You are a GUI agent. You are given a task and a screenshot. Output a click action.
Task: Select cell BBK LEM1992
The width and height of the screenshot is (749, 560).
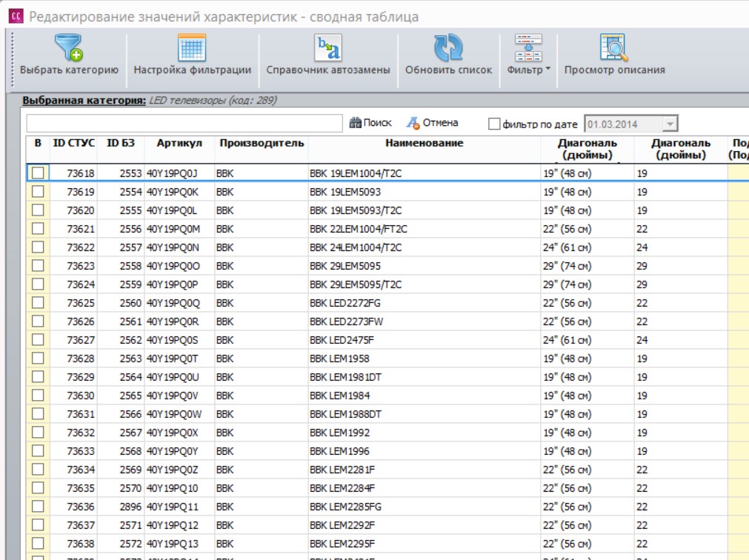pyautogui.click(x=425, y=433)
